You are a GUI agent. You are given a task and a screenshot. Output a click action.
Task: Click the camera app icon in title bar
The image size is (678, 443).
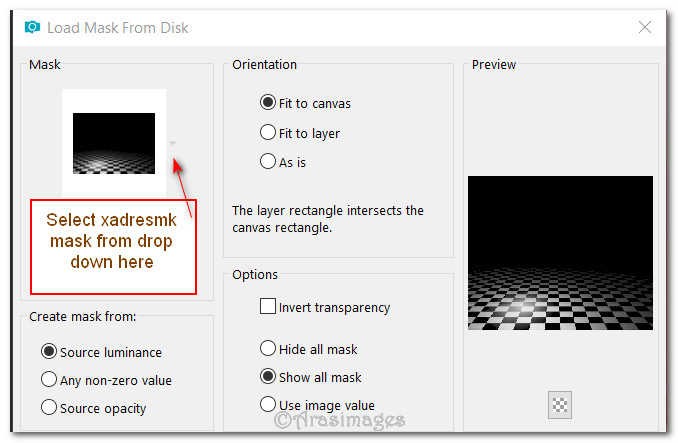click(x=33, y=28)
